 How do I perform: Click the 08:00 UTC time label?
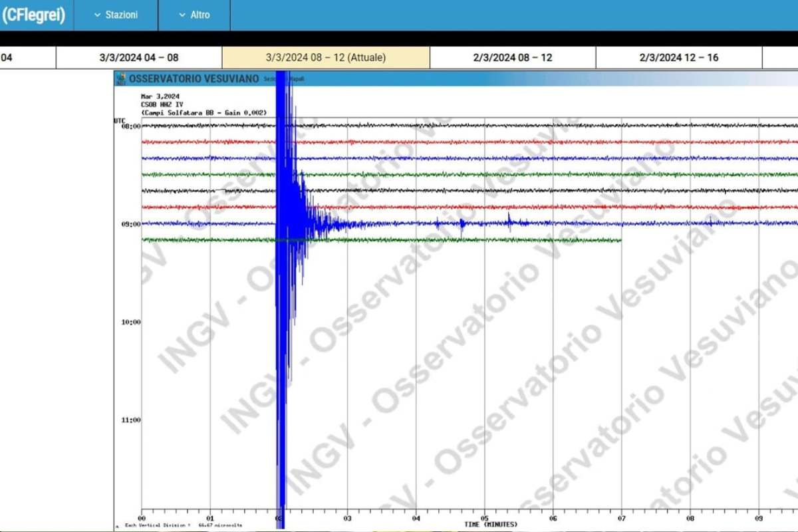(130, 126)
